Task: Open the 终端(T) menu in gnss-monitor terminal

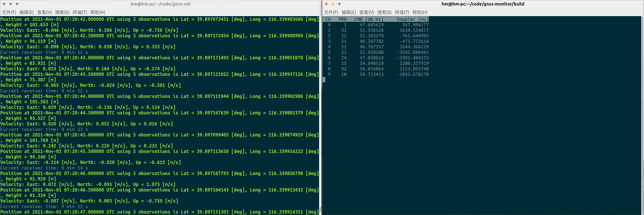Action: tap(402, 12)
